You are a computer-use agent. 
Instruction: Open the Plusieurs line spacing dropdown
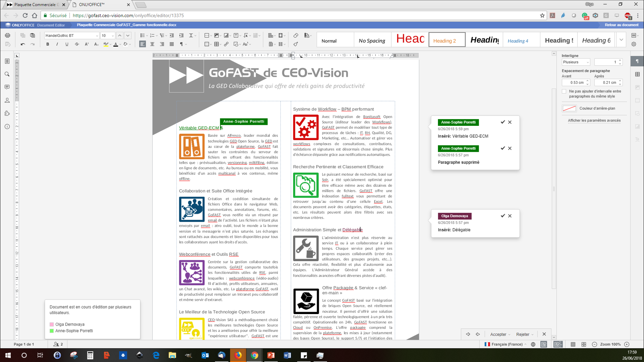(x=576, y=62)
